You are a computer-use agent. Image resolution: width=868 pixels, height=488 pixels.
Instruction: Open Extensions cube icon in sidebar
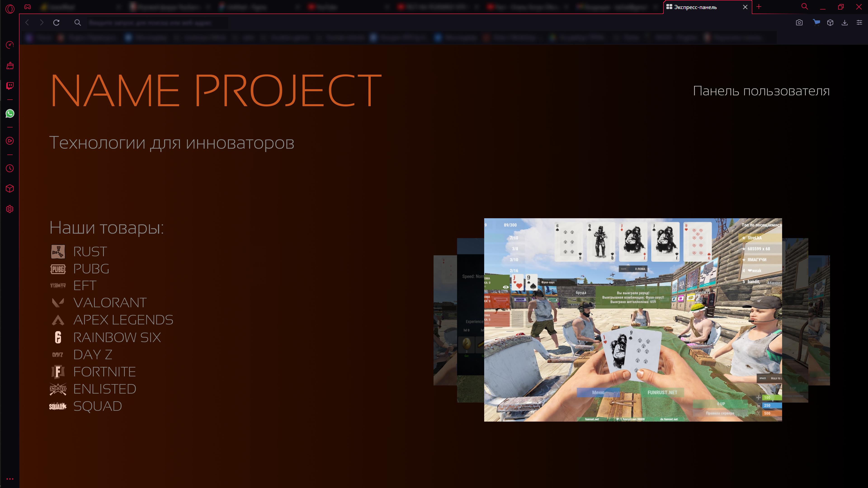click(10, 189)
